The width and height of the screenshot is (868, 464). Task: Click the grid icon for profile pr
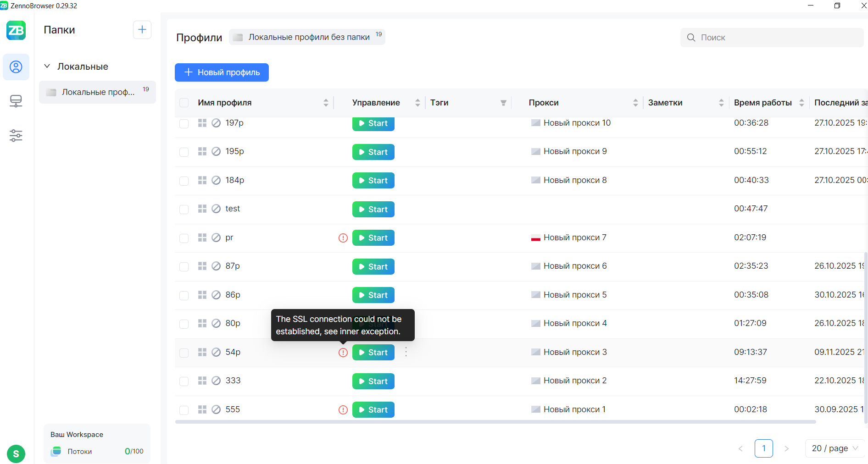point(202,238)
